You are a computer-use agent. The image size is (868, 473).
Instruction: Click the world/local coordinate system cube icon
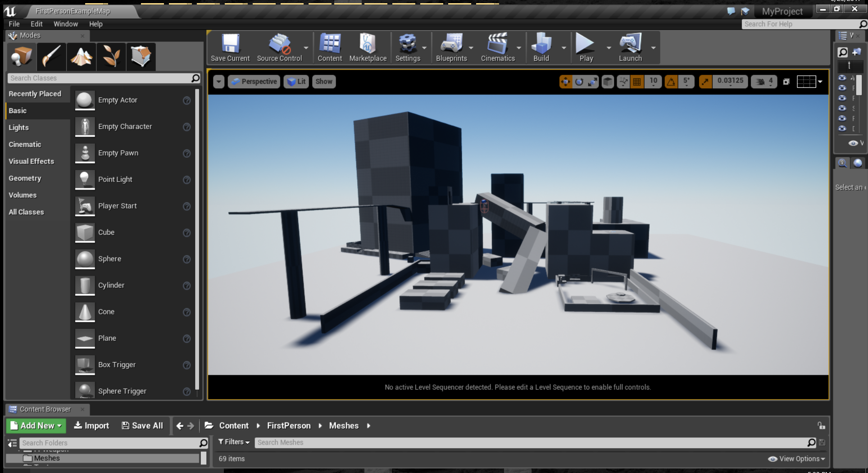pyautogui.click(x=608, y=82)
